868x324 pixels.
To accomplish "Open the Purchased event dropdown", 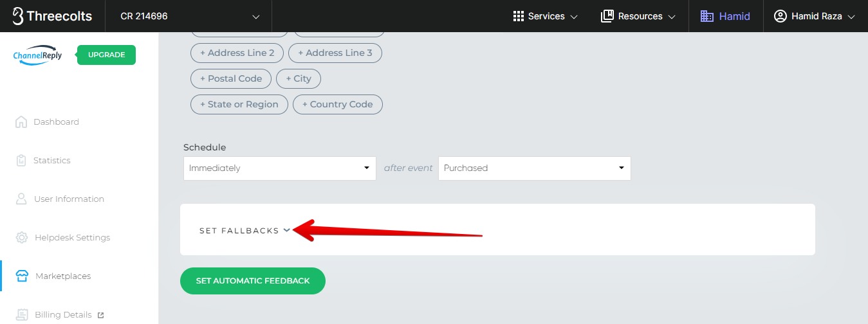I will click(534, 168).
